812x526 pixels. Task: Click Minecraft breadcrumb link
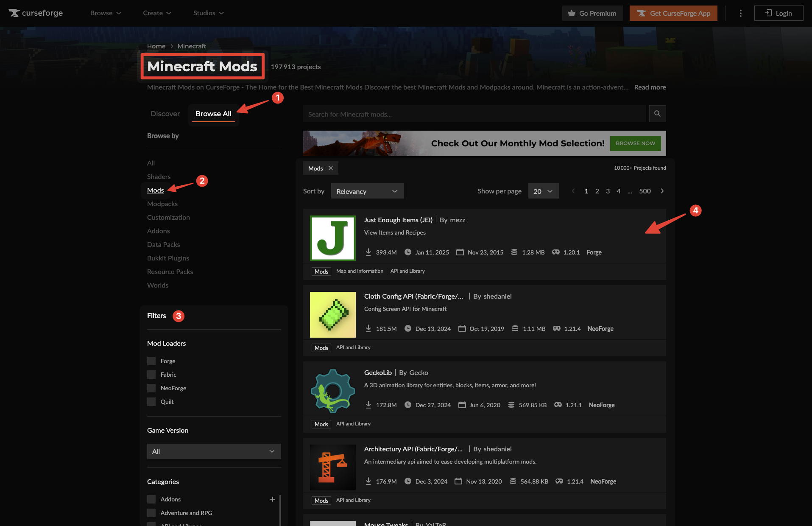[192, 46]
